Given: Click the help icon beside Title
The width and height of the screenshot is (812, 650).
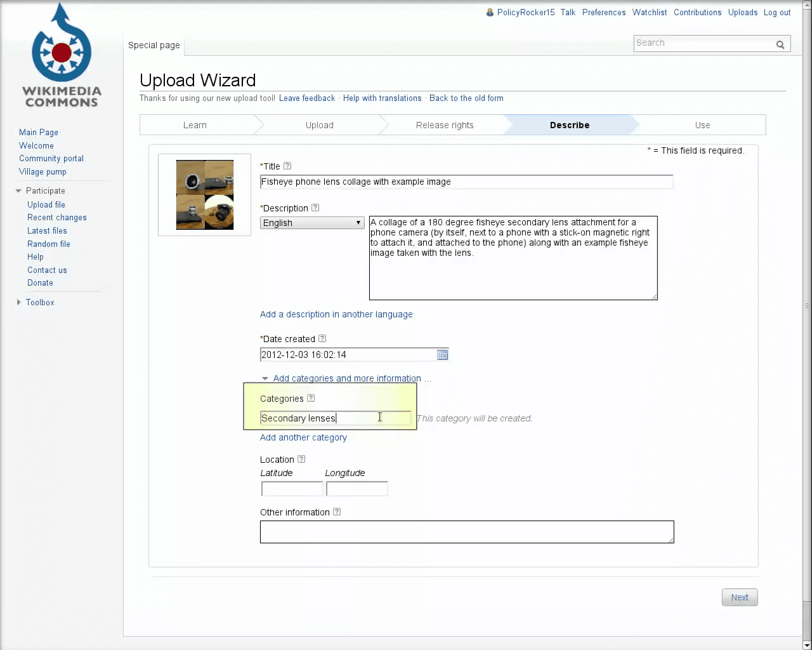Looking at the screenshot, I should pyautogui.click(x=287, y=166).
